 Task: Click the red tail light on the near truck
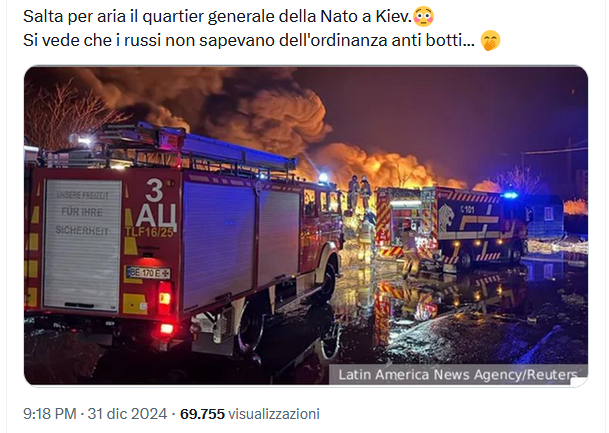coord(165,298)
